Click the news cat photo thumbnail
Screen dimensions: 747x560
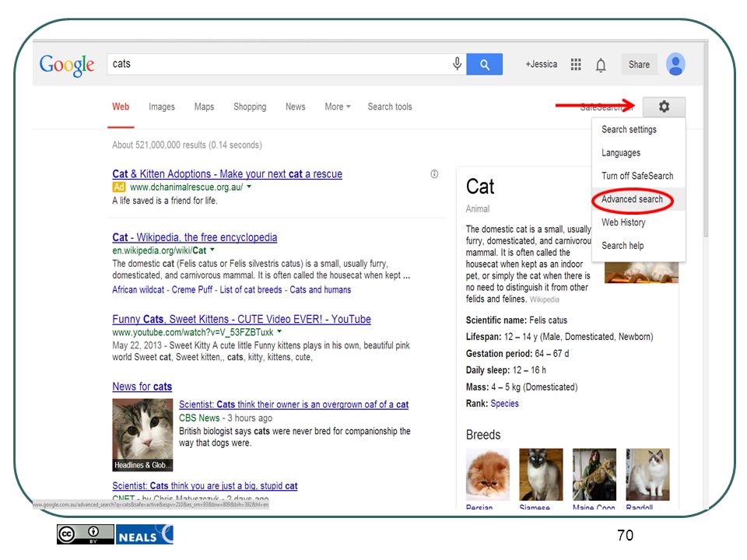tap(142, 435)
